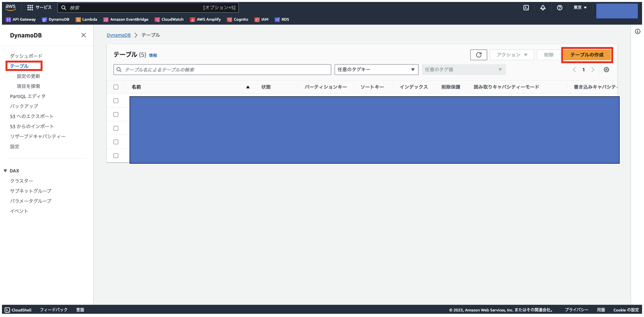This screenshot has height=317, width=644.
Task: Open API Gateway bookmark shortcut
Action: click(x=21, y=19)
